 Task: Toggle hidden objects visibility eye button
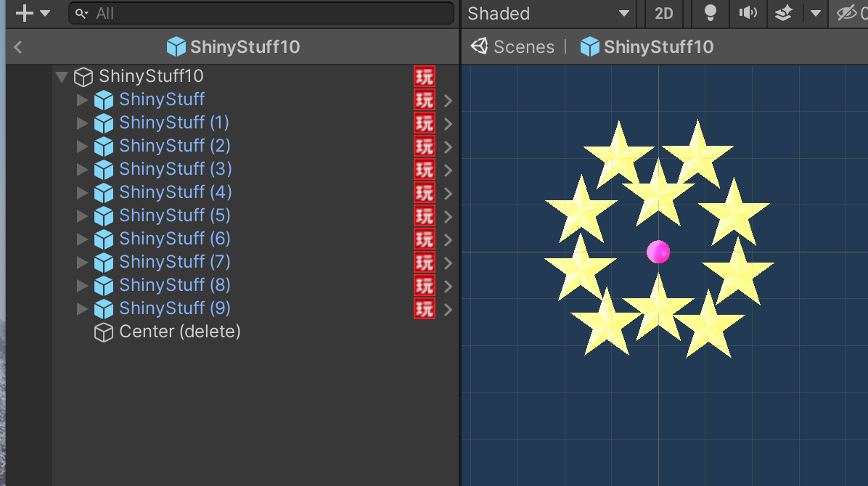(847, 13)
